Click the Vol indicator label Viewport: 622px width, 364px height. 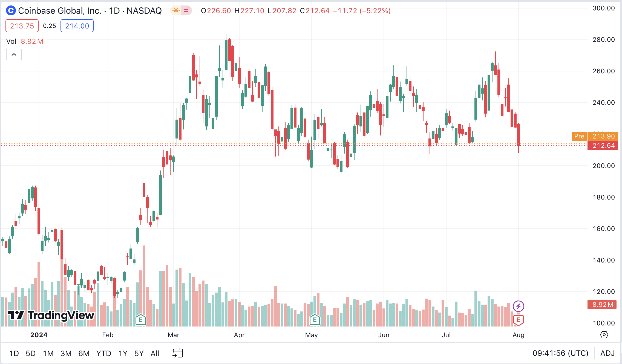(x=11, y=41)
